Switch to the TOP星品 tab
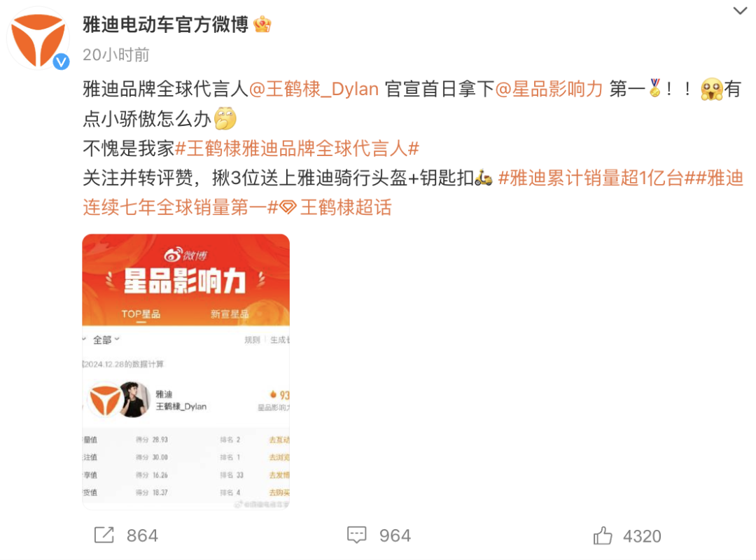 tap(140, 314)
